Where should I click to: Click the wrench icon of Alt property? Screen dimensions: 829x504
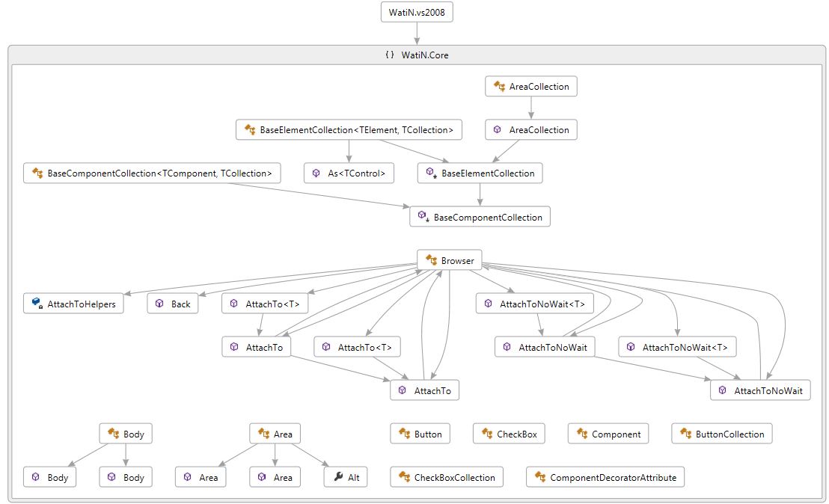click(x=338, y=476)
